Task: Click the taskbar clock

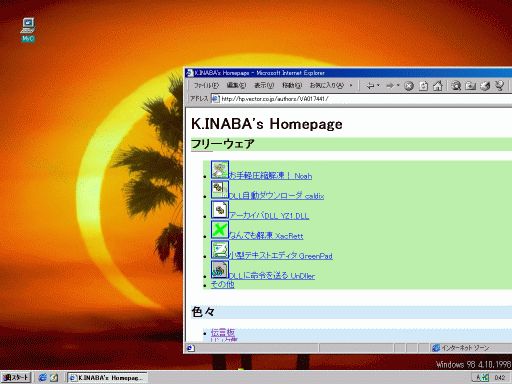Action: (499, 377)
